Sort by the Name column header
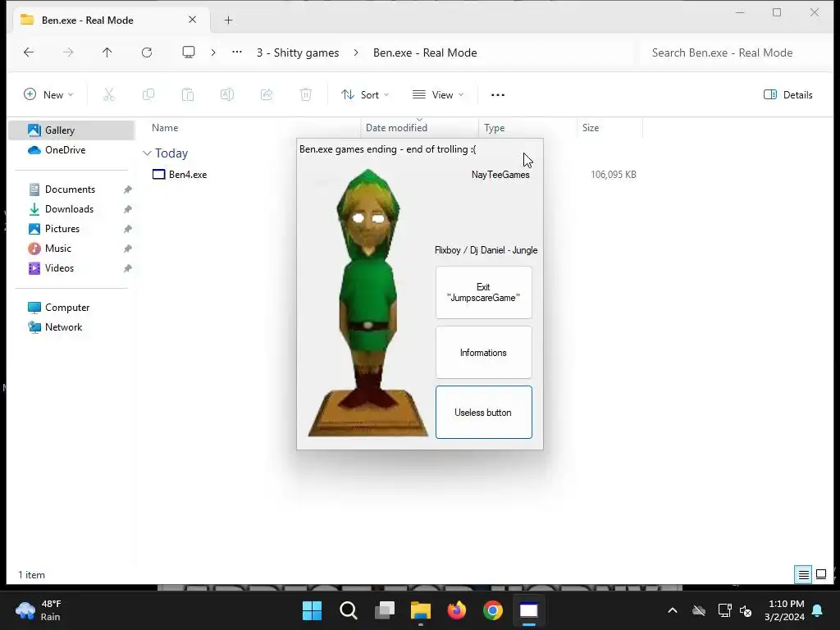 [x=165, y=127]
